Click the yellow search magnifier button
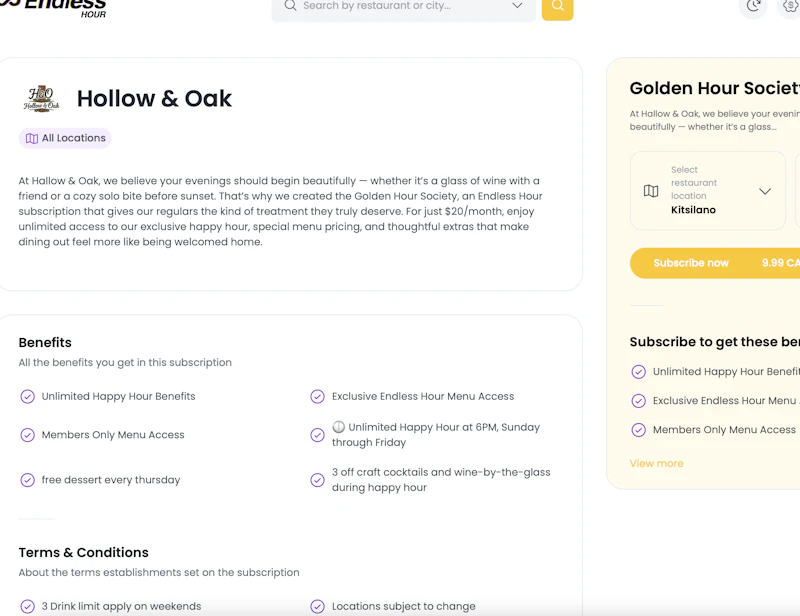Screen dimensions: 800x616 point(557,7)
